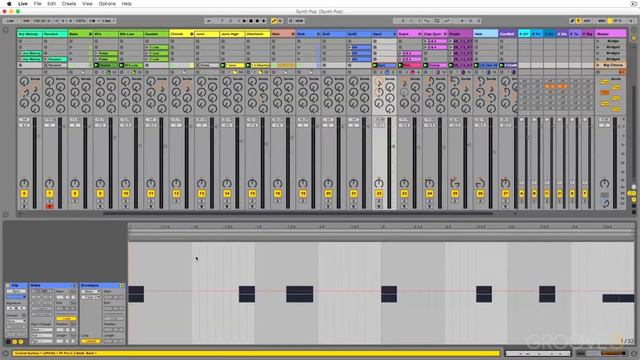Select the Master track header

[x=611, y=34]
